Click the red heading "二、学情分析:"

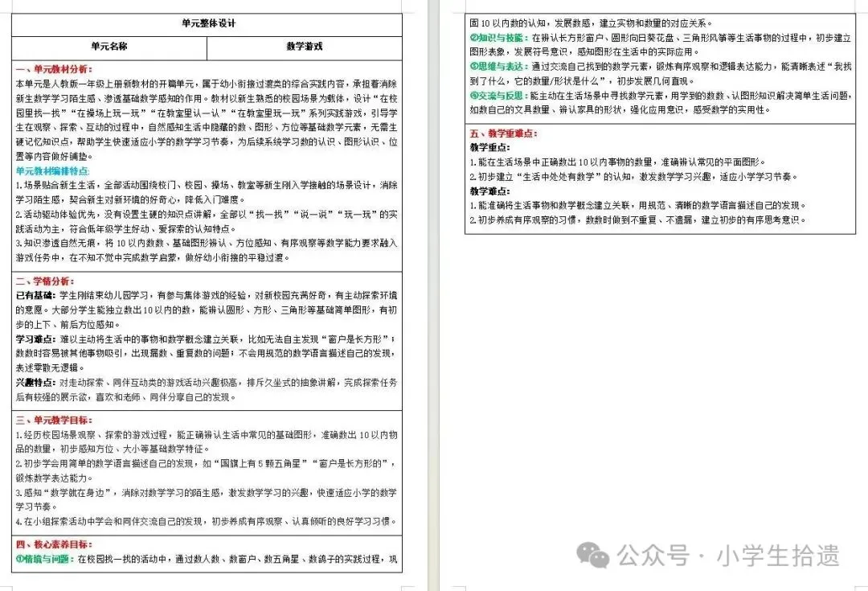tap(45, 281)
